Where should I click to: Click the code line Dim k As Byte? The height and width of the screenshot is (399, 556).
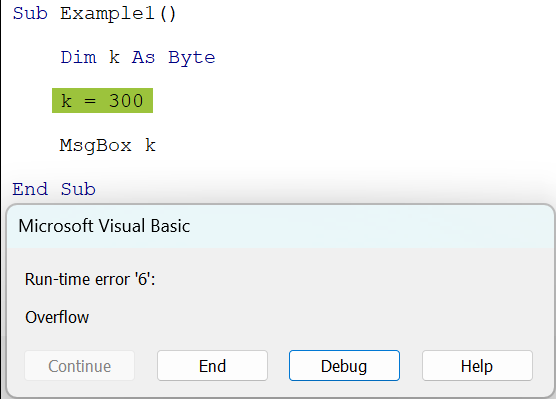pyautogui.click(x=138, y=57)
